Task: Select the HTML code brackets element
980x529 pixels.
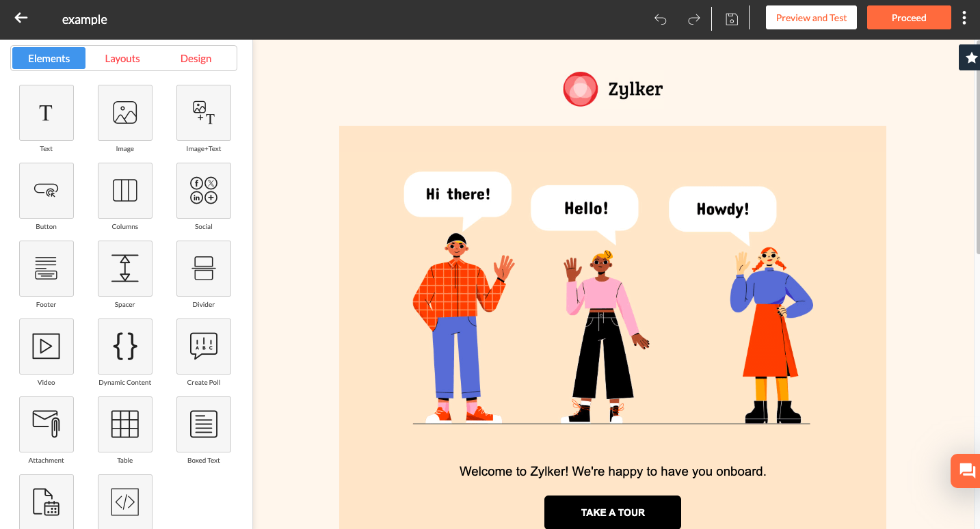Action: [x=125, y=502]
